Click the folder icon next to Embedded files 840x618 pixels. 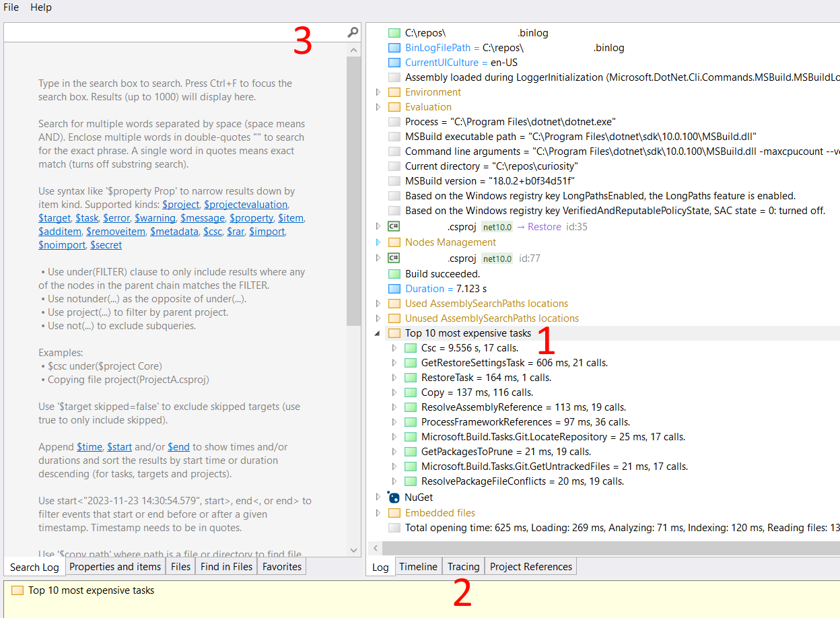coord(394,512)
